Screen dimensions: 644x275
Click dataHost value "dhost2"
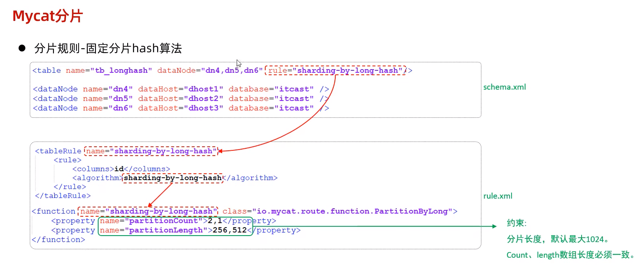pos(203,99)
